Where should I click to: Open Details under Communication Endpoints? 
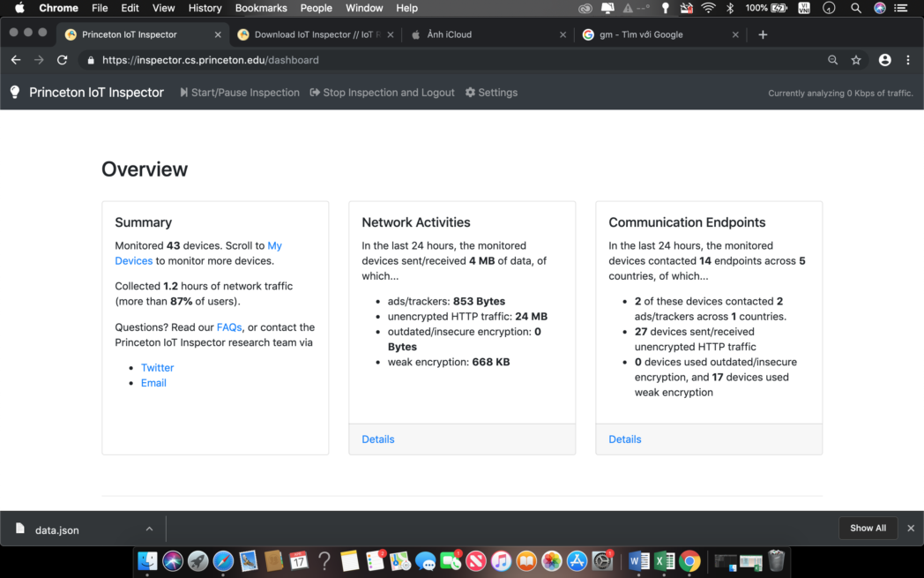point(624,439)
